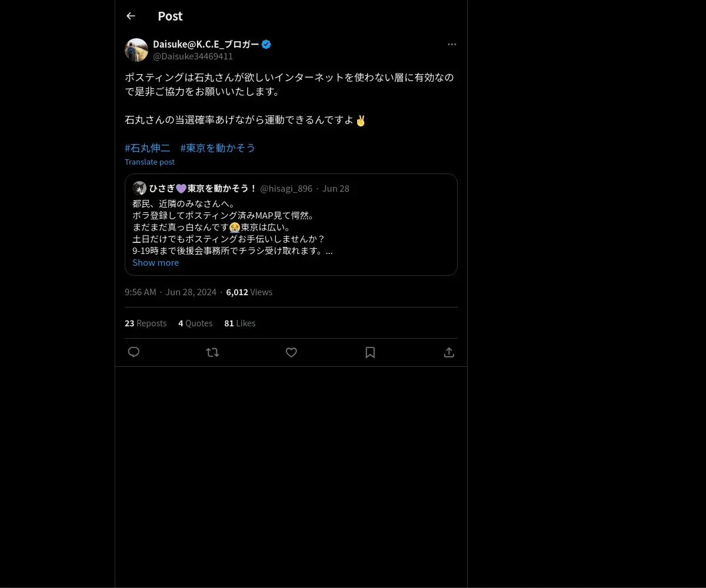Viewport: 706px width, 588px height.
Task: Repost using the retweet arrows icon
Action: point(212,352)
